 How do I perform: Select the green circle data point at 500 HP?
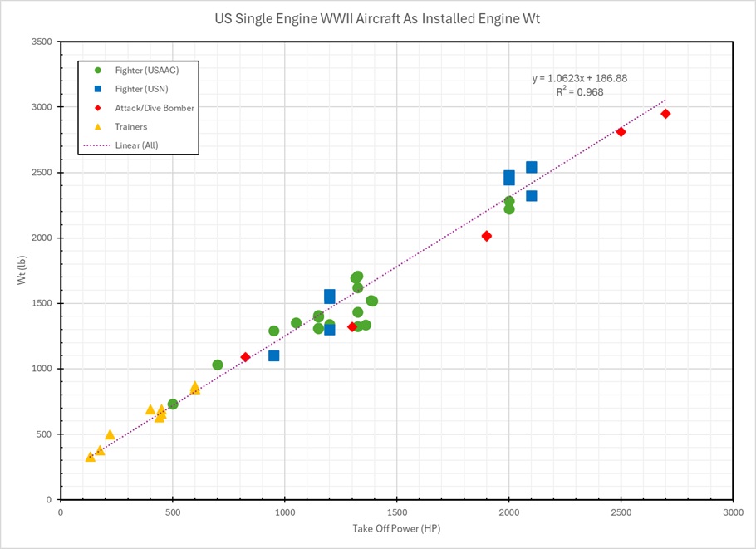pos(173,404)
